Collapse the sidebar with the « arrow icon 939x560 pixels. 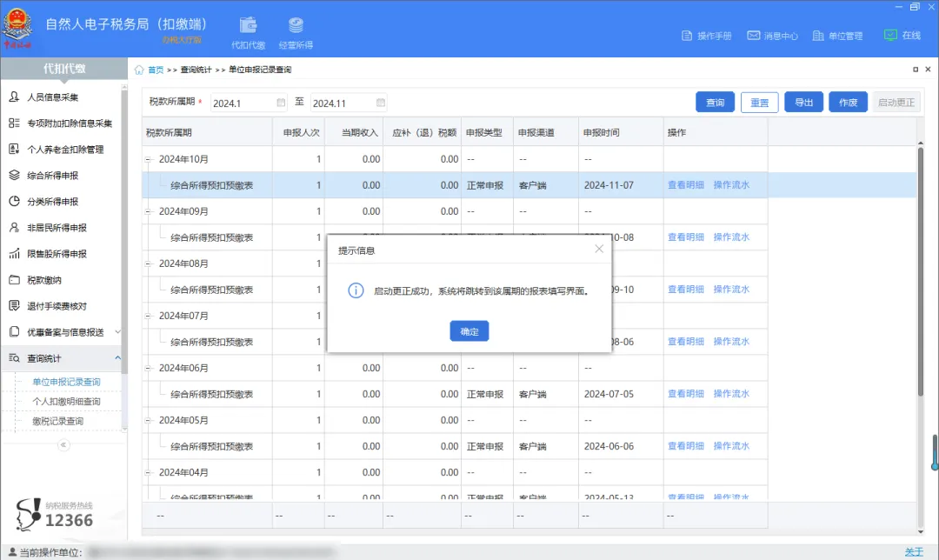[x=62, y=445]
